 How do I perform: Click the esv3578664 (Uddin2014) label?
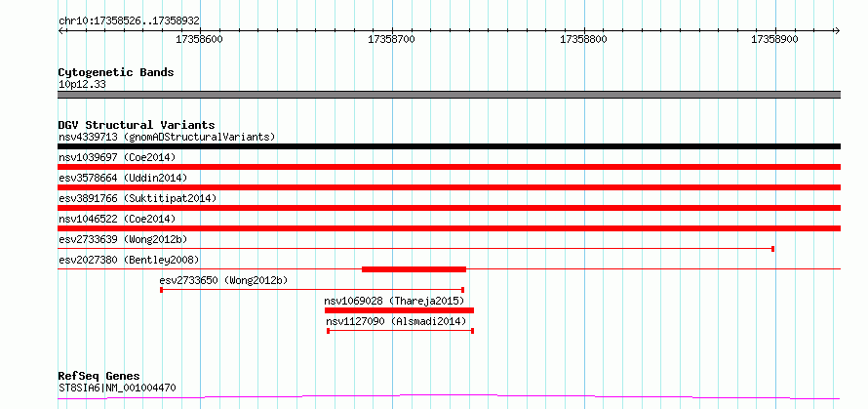(x=123, y=178)
